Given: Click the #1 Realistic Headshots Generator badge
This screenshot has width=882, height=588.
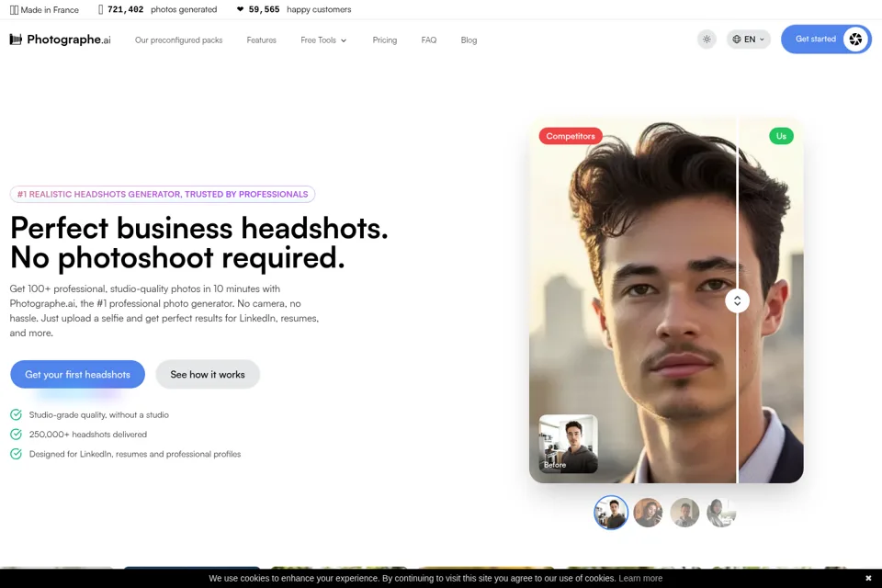Looking at the screenshot, I should 163,194.
